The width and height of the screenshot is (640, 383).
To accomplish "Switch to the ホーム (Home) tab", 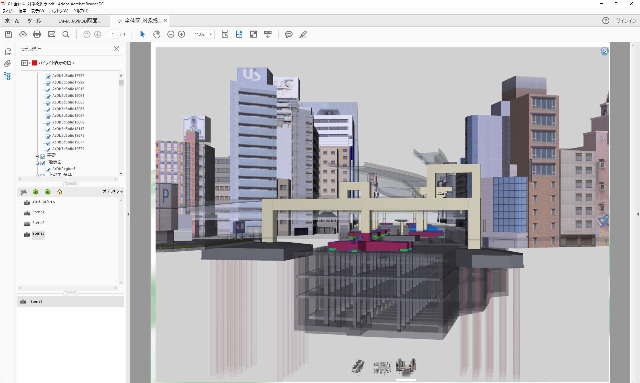I will tap(12, 20).
